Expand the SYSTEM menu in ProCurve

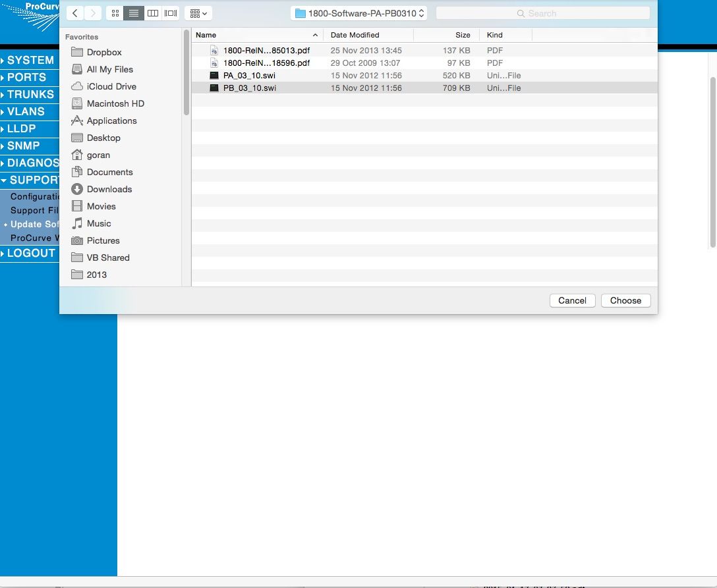click(x=30, y=61)
